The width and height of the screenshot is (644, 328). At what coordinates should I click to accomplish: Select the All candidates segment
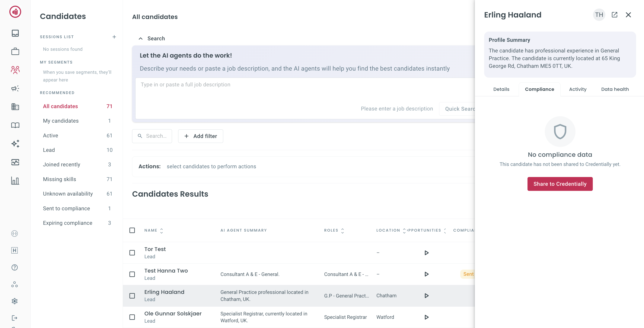[77, 106]
